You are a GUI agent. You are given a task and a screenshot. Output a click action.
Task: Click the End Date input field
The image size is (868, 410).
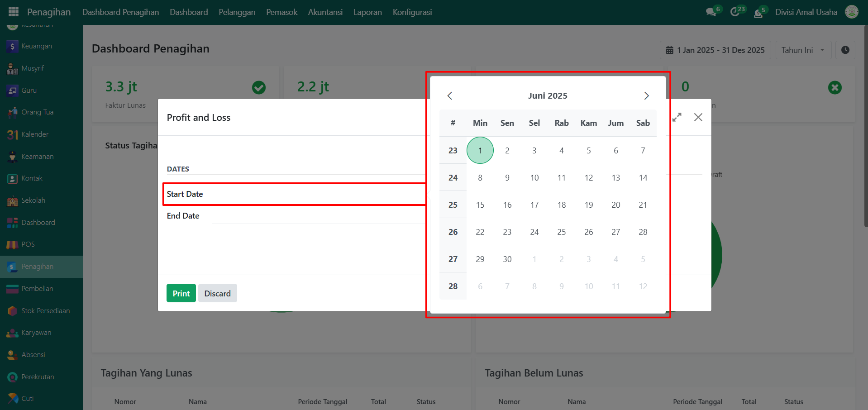317,216
